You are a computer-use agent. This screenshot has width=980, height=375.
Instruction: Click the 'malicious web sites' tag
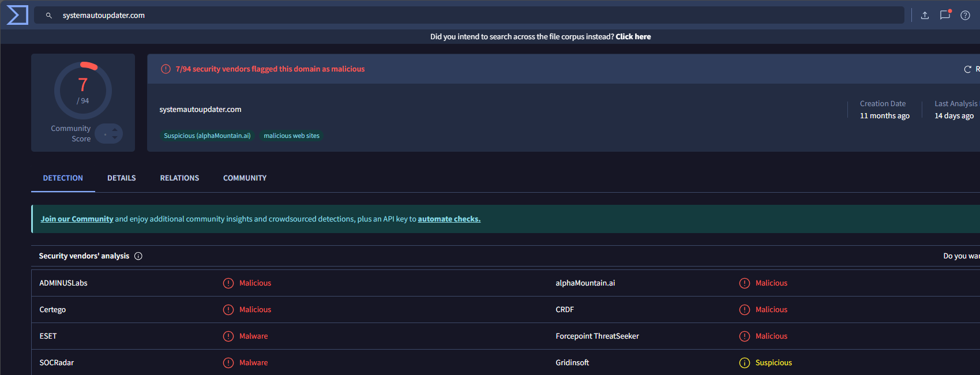click(x=291, y=136)
